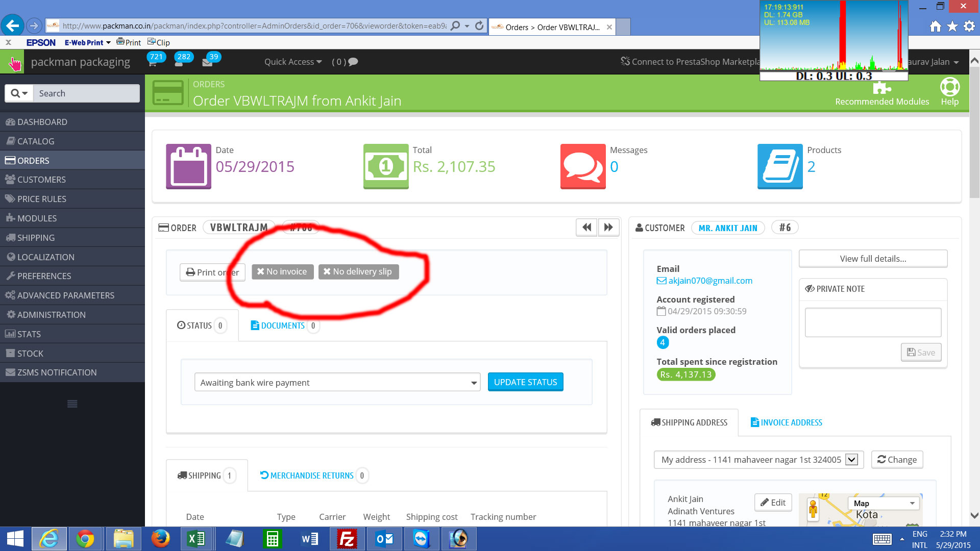Viewport: 980px width, 551px height.
Task: Open the Merchandise Returns tab
Action: click(311, 475)
